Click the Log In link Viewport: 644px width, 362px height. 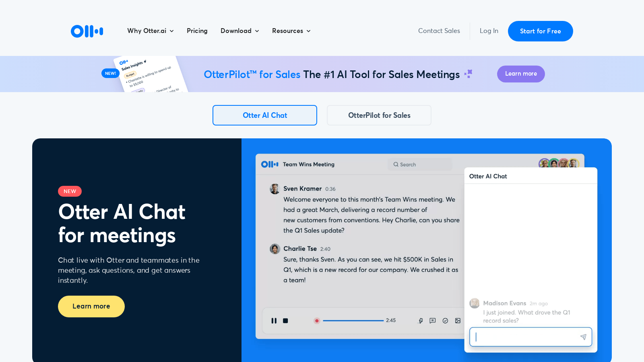pos(489,31)
